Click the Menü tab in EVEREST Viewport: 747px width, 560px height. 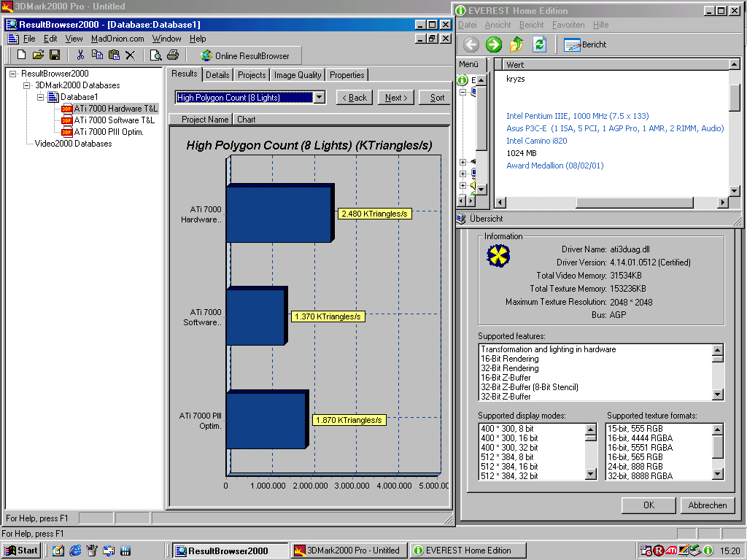tap(469, 64)
